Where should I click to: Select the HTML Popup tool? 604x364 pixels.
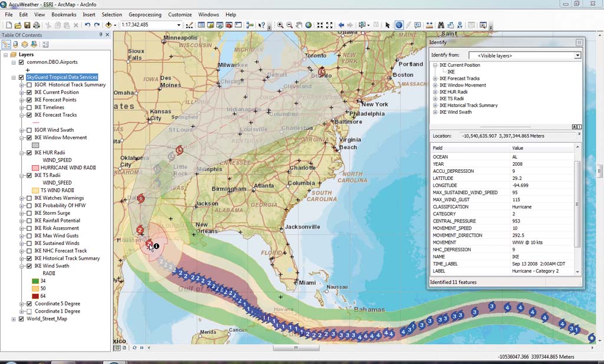click(x=418, y=25)
